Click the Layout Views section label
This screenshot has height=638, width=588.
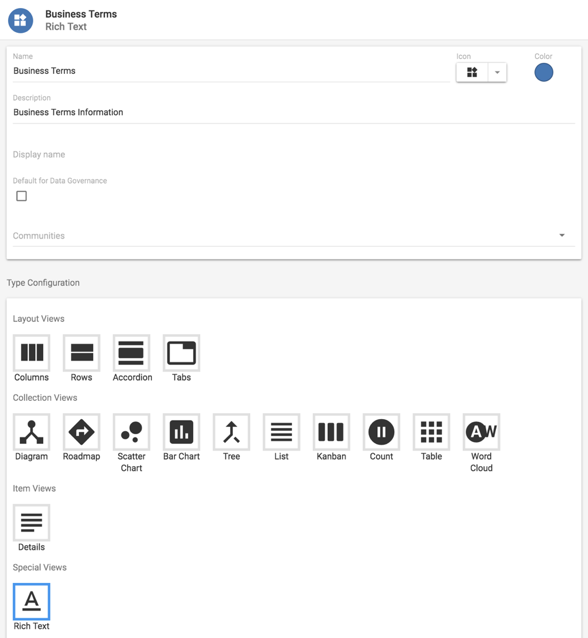39,319
